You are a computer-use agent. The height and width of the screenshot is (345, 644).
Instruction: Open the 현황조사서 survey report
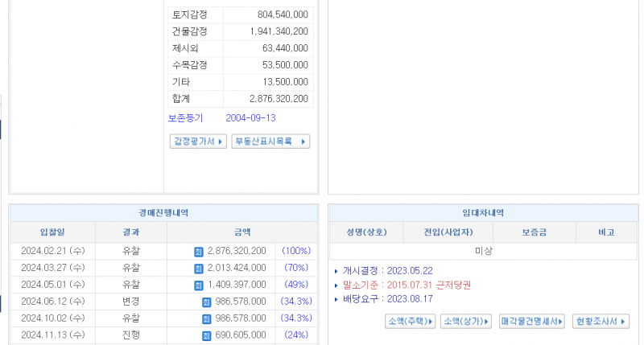(601, 322)
